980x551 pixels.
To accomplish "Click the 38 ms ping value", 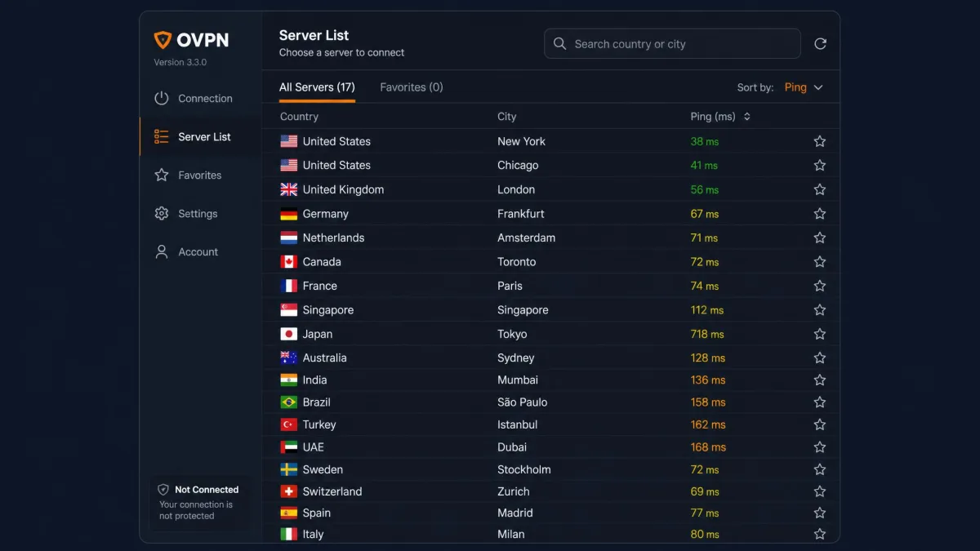I will [x=705, y=141].
